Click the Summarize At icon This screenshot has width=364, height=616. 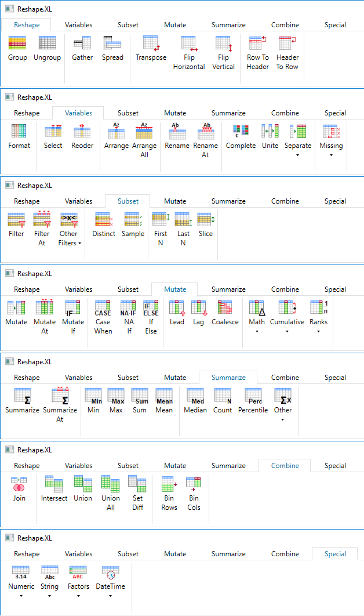pyautogui.click(x=60, y=396)
